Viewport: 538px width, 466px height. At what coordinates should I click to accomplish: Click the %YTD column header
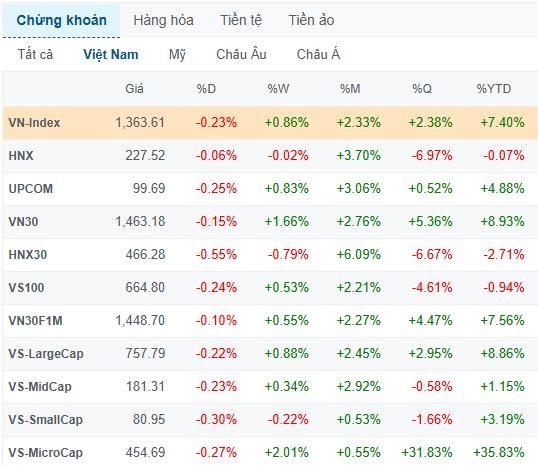[x=494, y=89]
